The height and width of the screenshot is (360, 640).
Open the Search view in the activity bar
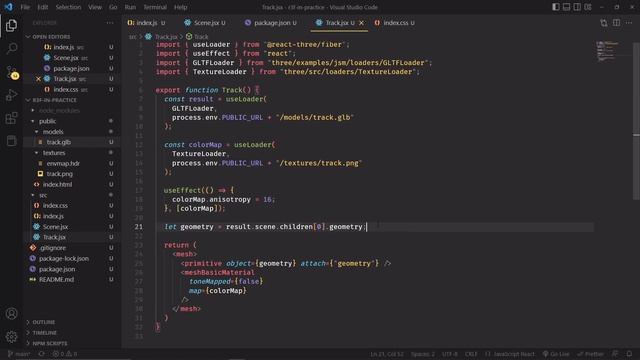[11, 49]
